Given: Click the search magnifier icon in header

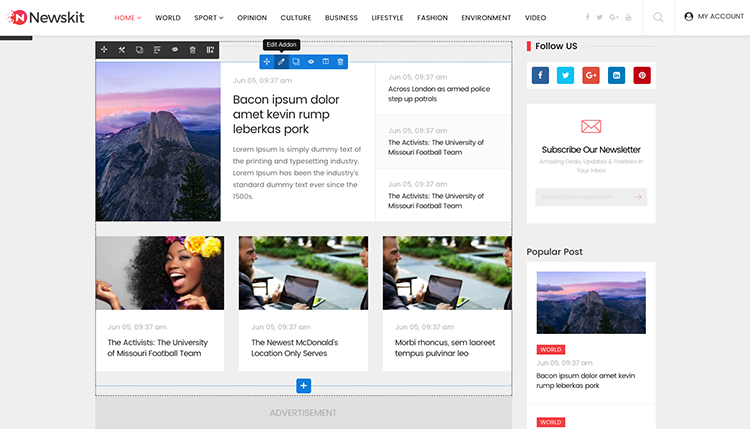Looking at the screenshot, I should pyautogui.click(x=658, y=17).
